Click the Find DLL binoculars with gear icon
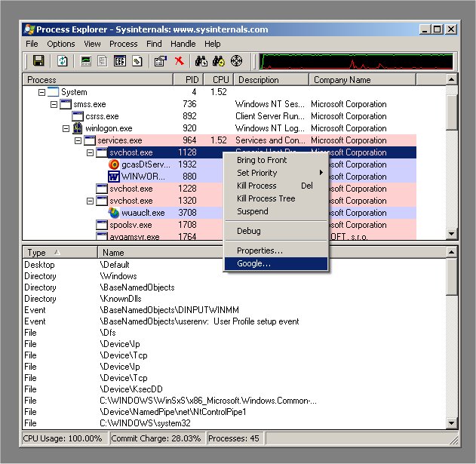The image size is (476, 464). click(x=219, y=60)
